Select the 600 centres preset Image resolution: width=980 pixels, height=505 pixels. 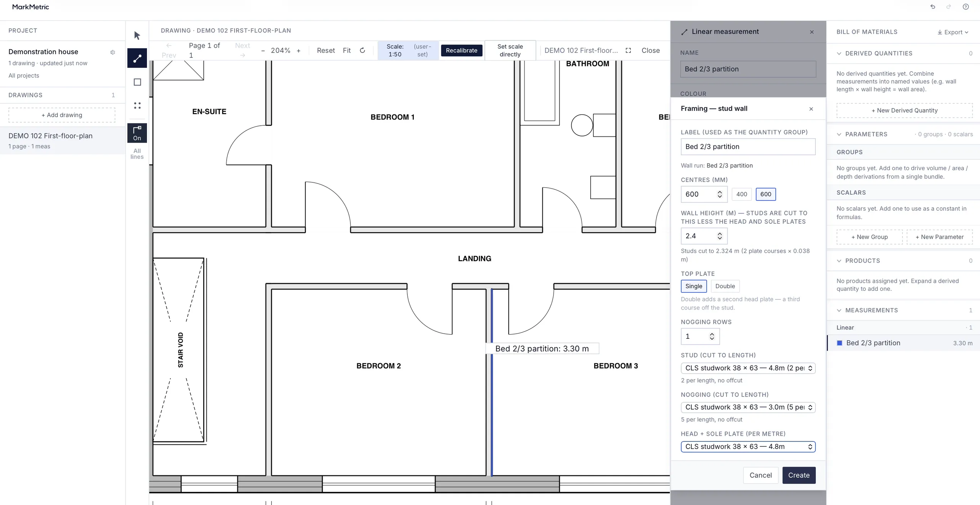tap(766, 194)
